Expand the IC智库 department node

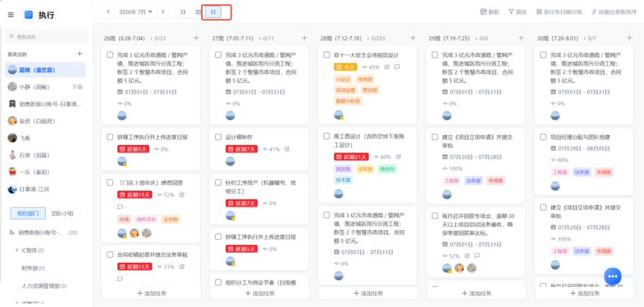17,250
